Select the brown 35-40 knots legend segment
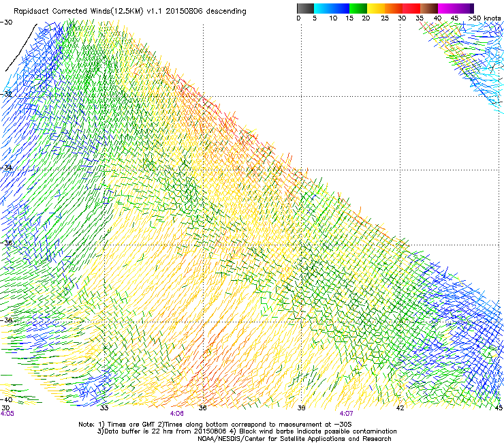504x443 pixels. tap(429, 8)
